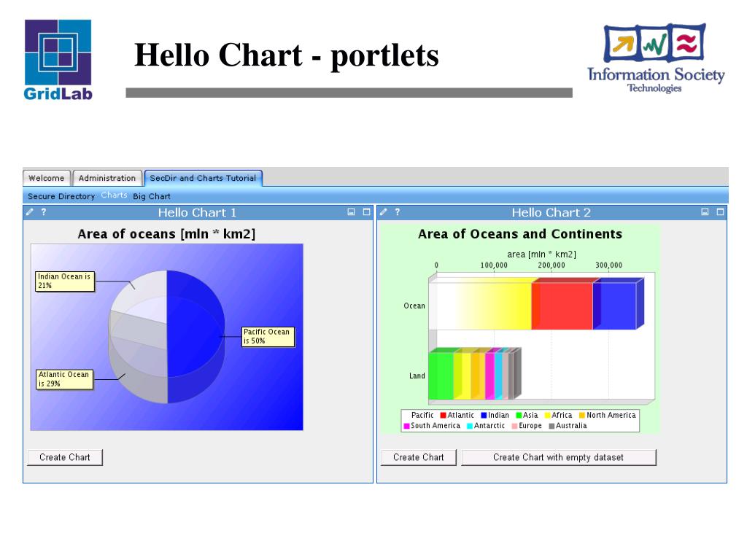Click the Europe pink legend swatch
Screen dimensions: 747x560
[x=514, y=426]
